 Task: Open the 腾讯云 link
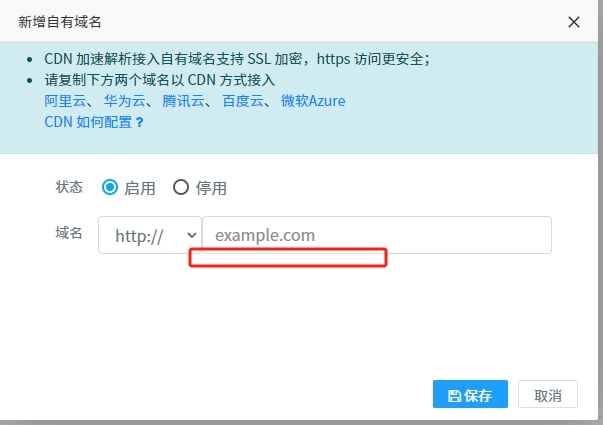(183, 101)
